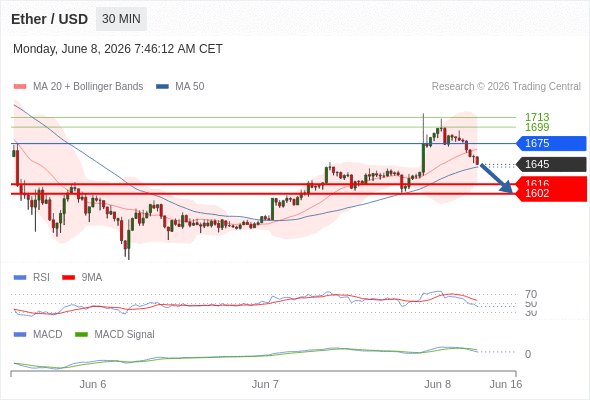This screenshot has width=590, height=400.
Task: Click the 1713 resistance level label
Action: pos(537,117)
